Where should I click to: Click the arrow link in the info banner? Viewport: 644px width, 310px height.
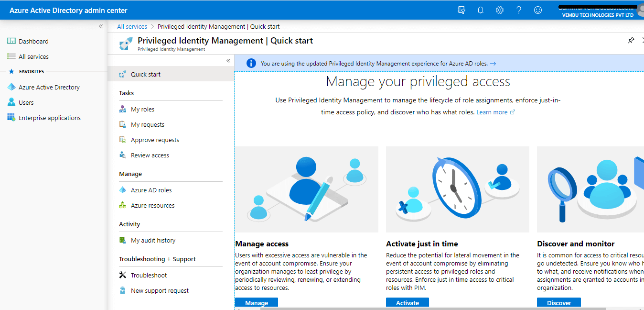coord(493,63)
